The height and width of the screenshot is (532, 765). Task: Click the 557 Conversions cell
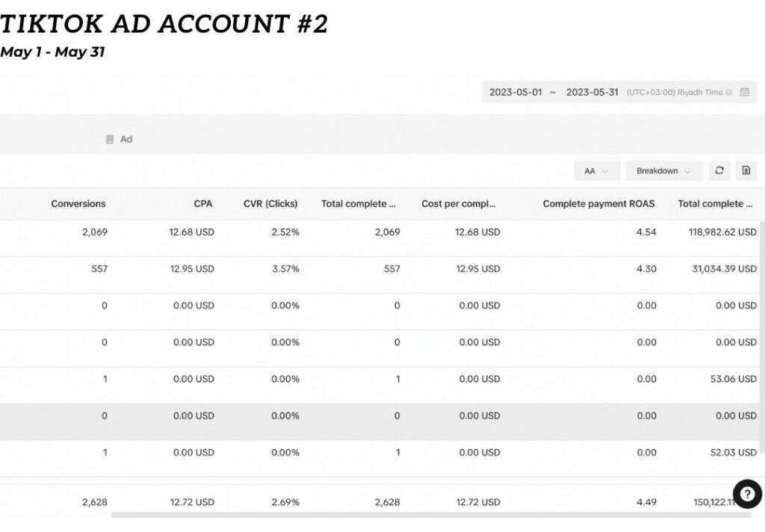[99, 269]
